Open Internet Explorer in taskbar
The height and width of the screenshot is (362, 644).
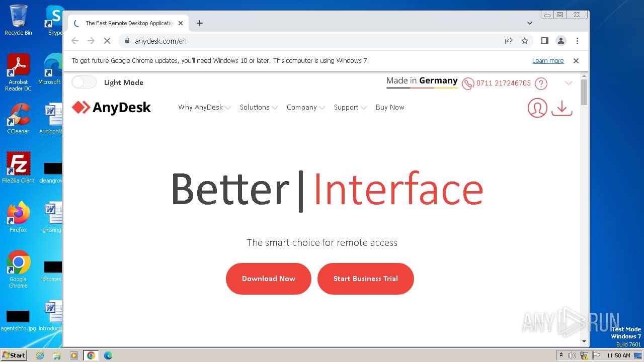tap(40, 355)
